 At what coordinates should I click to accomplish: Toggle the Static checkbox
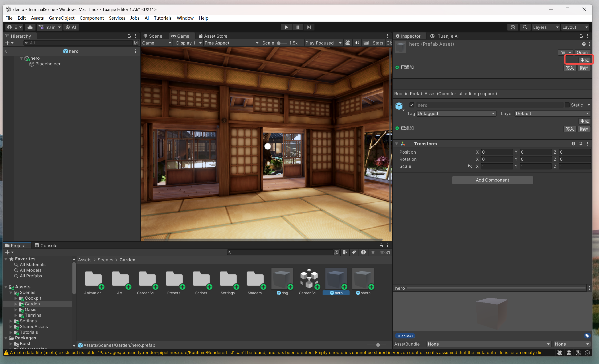click(x=567, y=105)
